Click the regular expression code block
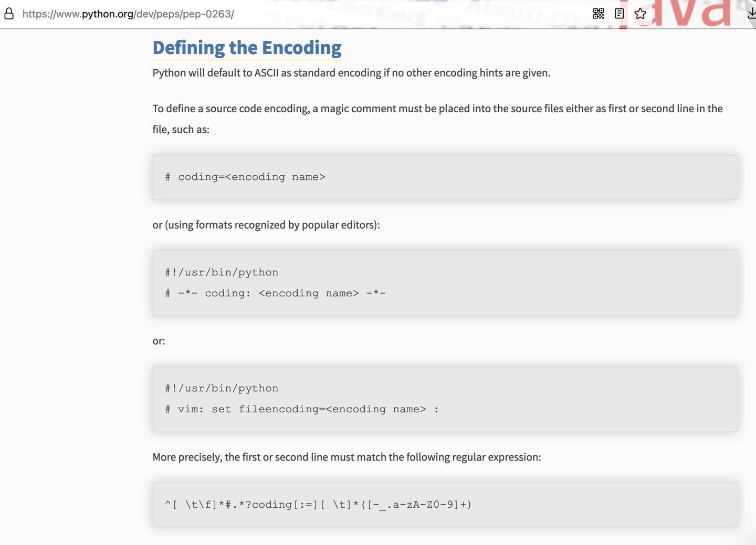The width and height of the screenshot is (756, 545). coord(318,505)
